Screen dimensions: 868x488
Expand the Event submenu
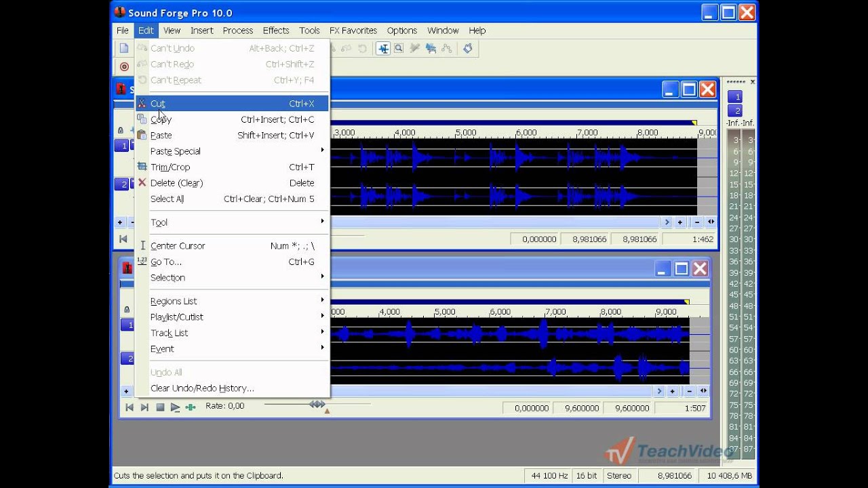pyautogui.click(x=231, y=348)
